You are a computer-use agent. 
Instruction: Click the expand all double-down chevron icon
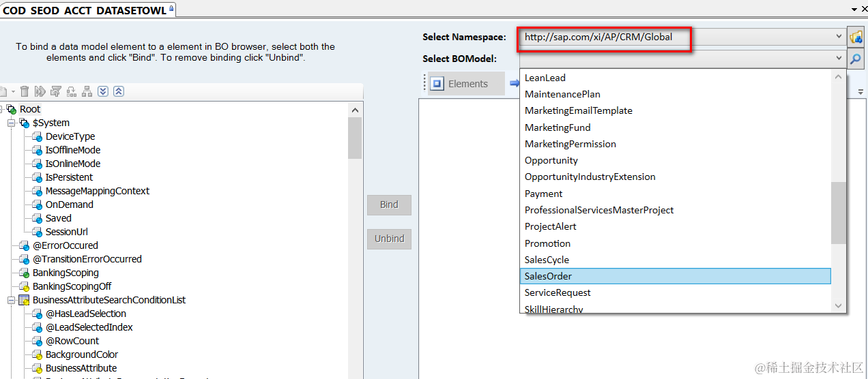coord(103,91)
